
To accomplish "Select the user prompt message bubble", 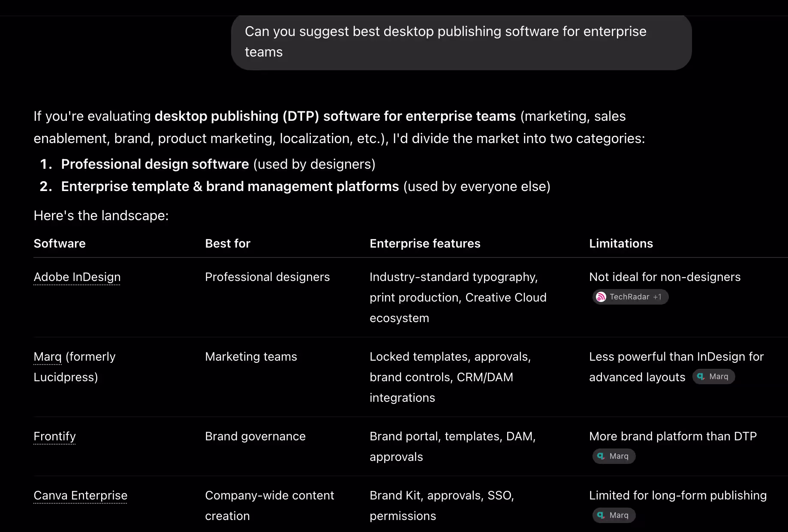I will [x=461, y=42].
